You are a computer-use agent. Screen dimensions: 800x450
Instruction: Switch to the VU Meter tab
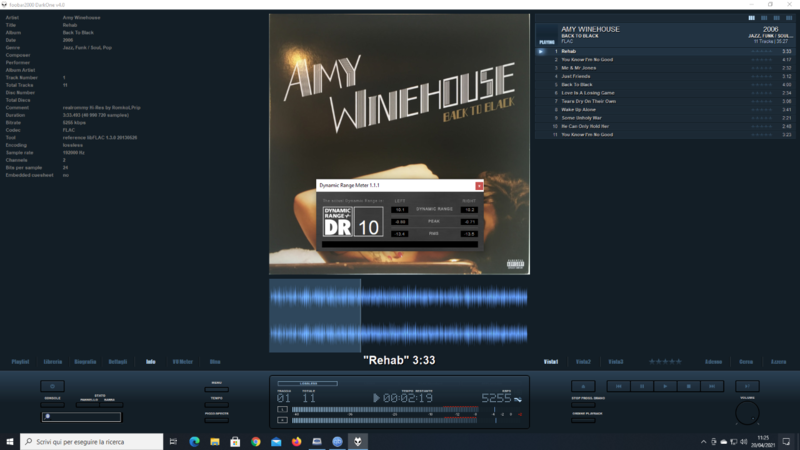coord(182,361)
